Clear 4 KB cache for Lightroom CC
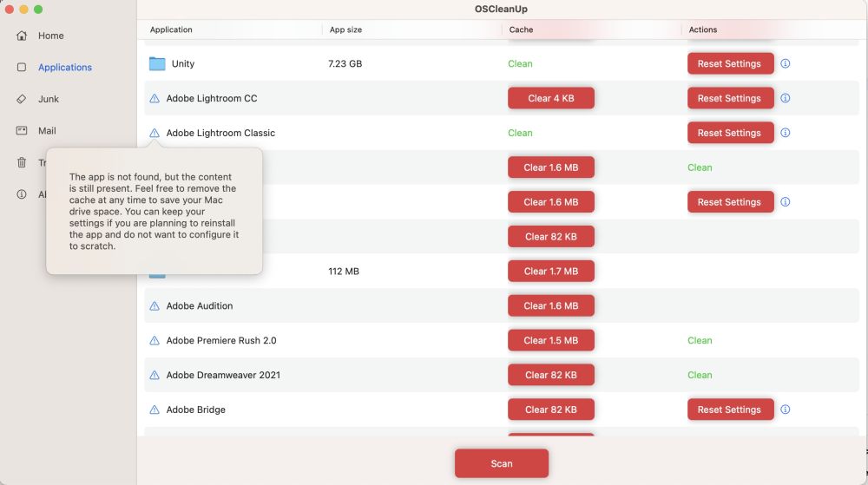Screen dimensions: 868x485 click(x=550, y=98)
